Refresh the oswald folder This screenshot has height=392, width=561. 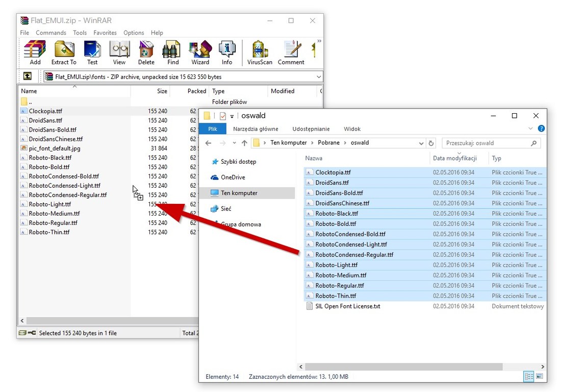(431, 143)
